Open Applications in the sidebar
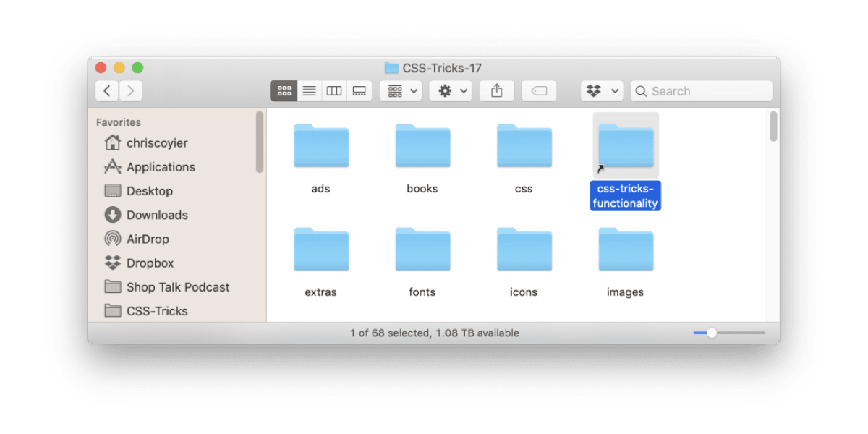The image size is (868, 434). coord(160,167)
